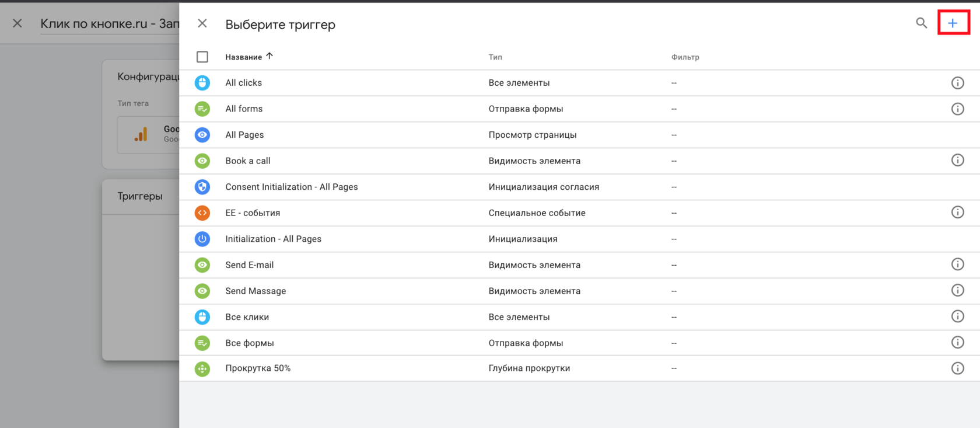980x428 pixels.
Task: Sort triggers by Название column
Action: click(244, 57)
